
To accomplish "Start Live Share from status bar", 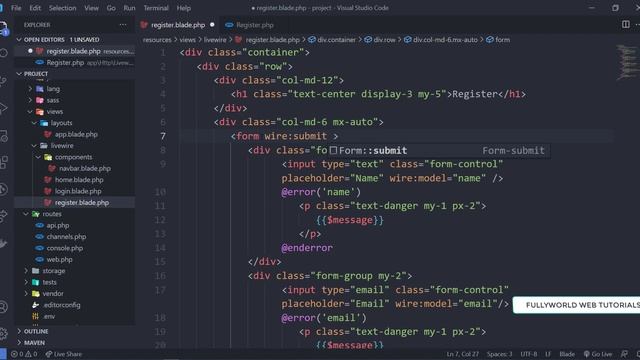I will [64, 354].
